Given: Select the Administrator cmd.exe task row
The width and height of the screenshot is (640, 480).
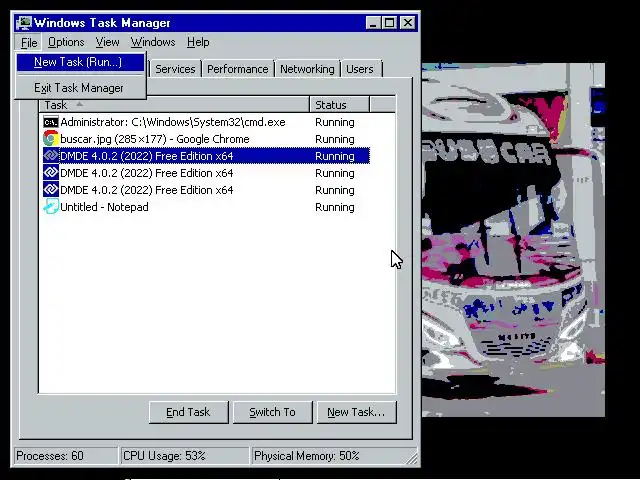Looking at the screenshot, I should [206, 122].
